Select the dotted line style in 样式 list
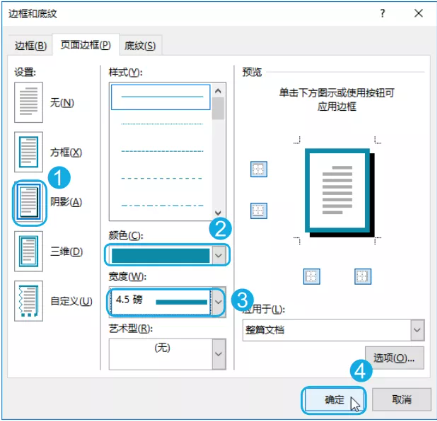This screenshot has height=421, width=437. [x=162, y=124]
